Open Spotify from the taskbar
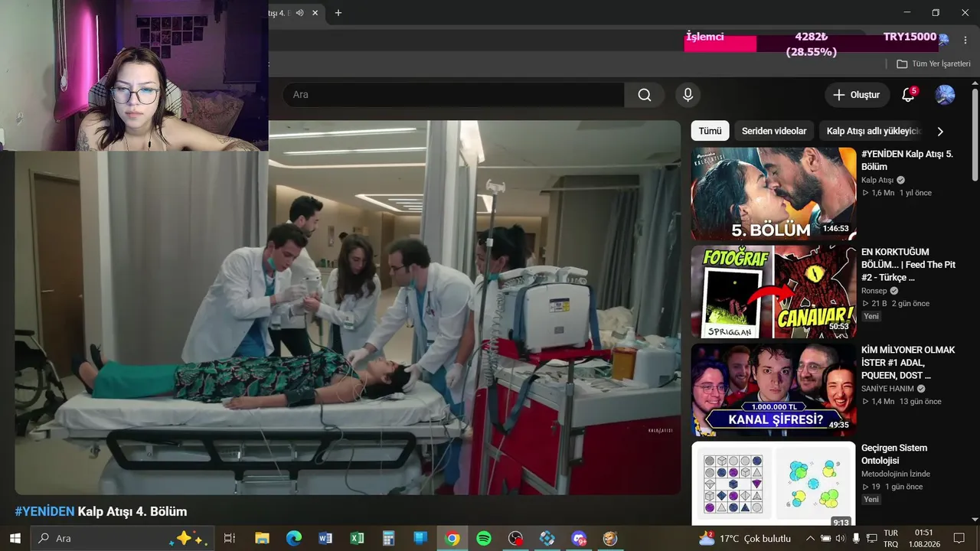Viewport: 980px width, 551px height. pos(484,538)
